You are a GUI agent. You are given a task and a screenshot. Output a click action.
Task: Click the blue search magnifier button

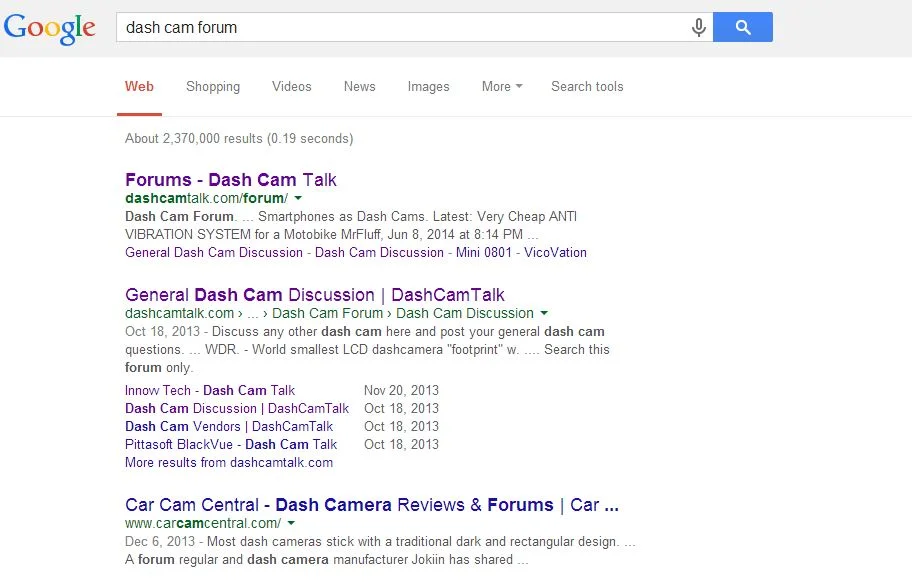pyautogui.click(x=743, y=27)
